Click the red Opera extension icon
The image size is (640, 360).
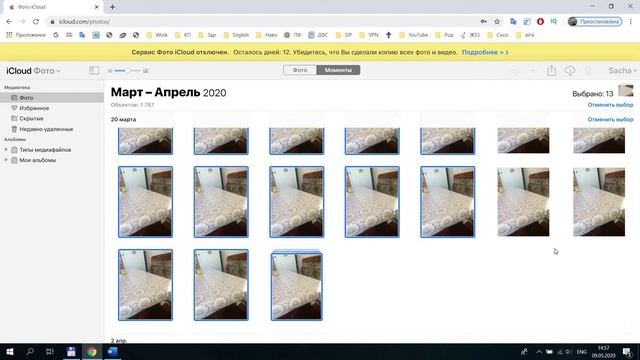click(x=540, y=22)
